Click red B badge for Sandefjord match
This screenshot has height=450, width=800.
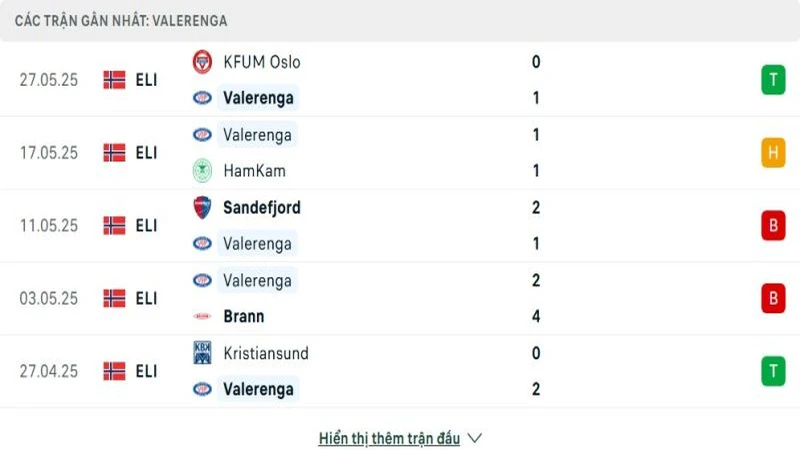[x=772, y=226]
